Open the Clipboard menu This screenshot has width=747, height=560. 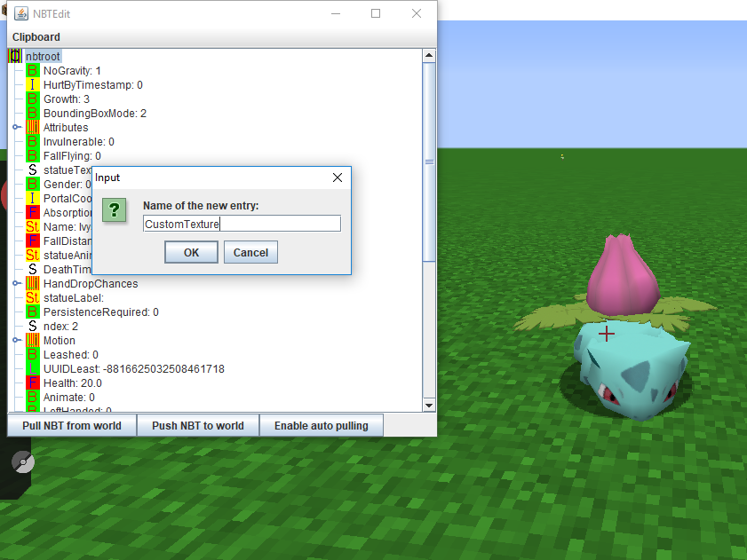[36, 37]
